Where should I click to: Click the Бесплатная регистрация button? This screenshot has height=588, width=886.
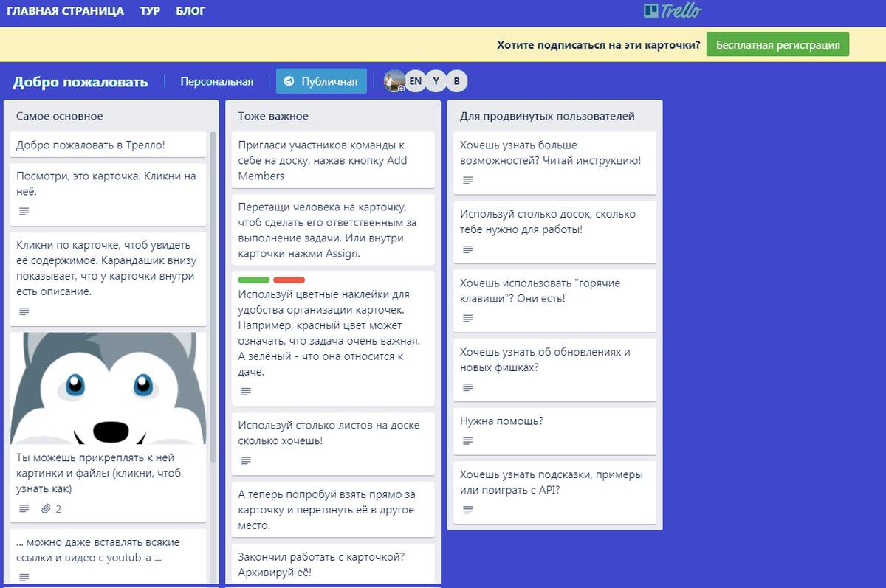coord(777,44)
